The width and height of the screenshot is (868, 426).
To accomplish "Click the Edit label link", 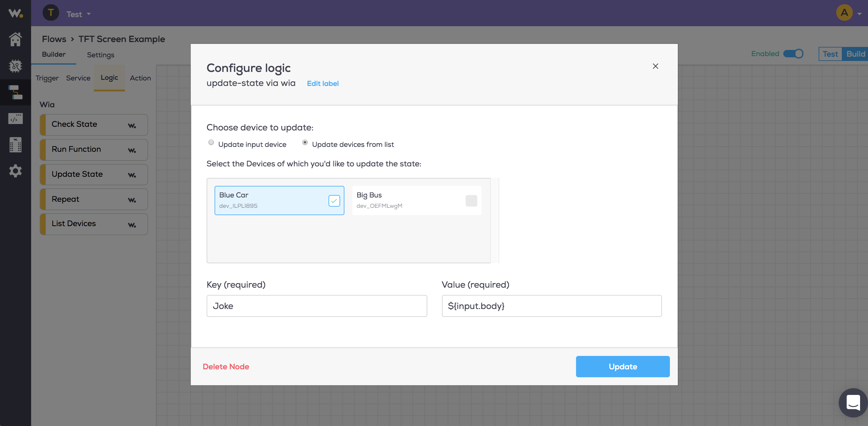I will [x=322, y=83].
